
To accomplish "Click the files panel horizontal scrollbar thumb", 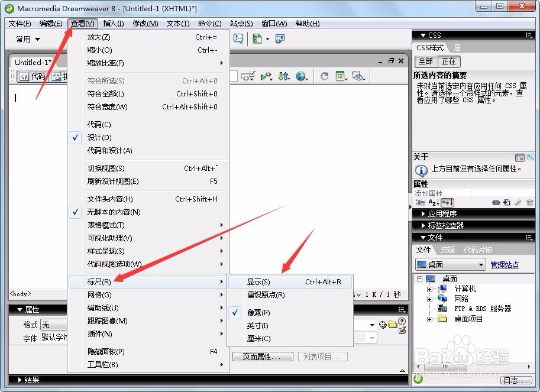I will click(445, 367).
